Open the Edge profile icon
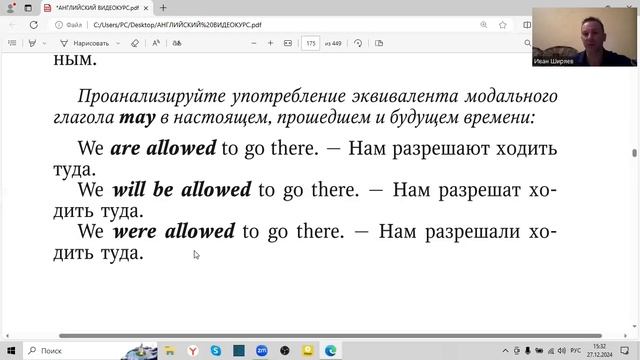Viewport: 640px width, 360px height. click(x=11, y=7)
